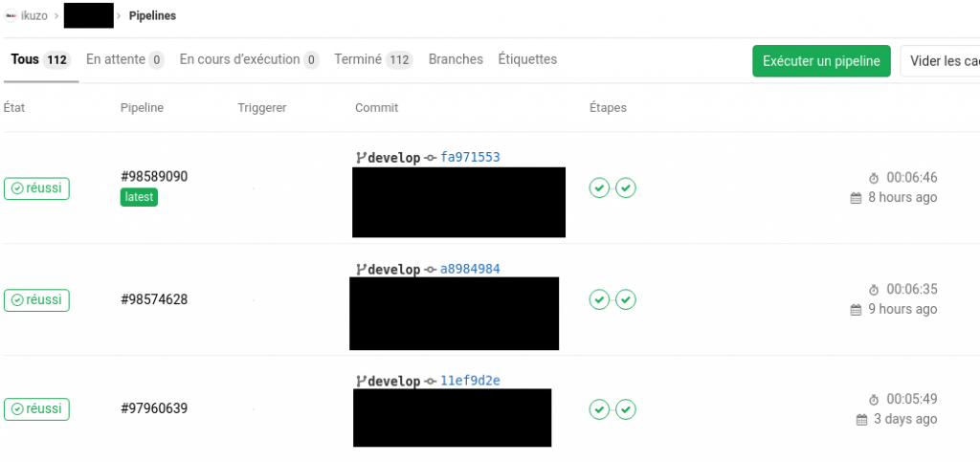Viewport: 980px width, 462px height.
Task: Click the réussi status badge of pipeline #98574628
Action: point(37,300)
